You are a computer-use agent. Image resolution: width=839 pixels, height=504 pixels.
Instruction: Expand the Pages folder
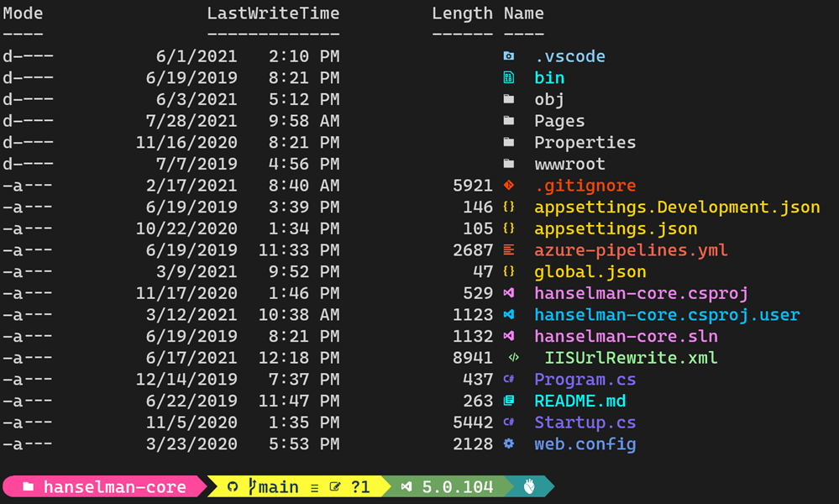click(559, 120)
